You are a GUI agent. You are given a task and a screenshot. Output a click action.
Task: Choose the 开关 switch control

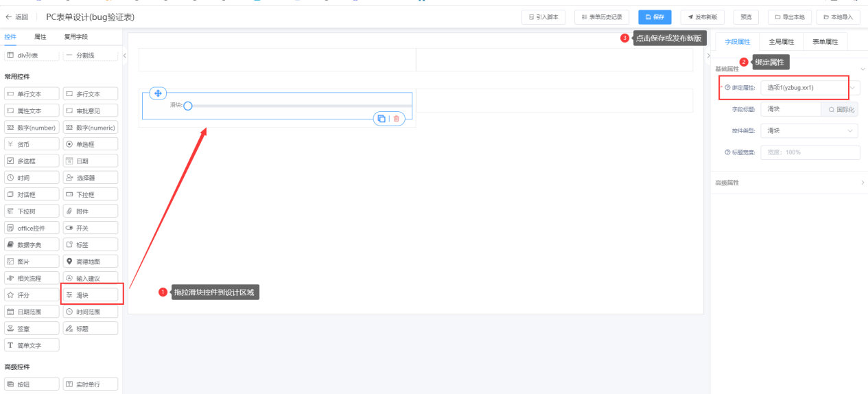tap(91, 228)
